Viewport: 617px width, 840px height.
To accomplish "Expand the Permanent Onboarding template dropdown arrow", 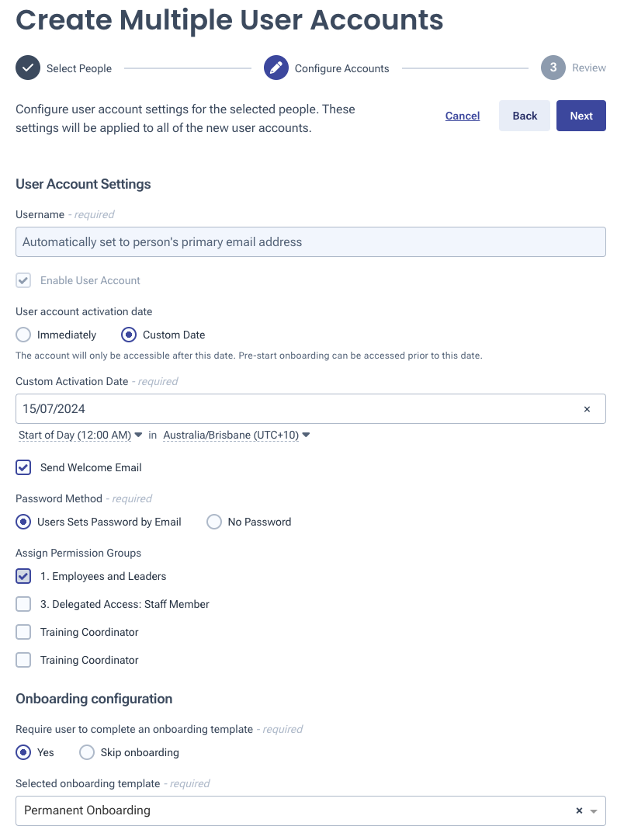I will 594,811.
